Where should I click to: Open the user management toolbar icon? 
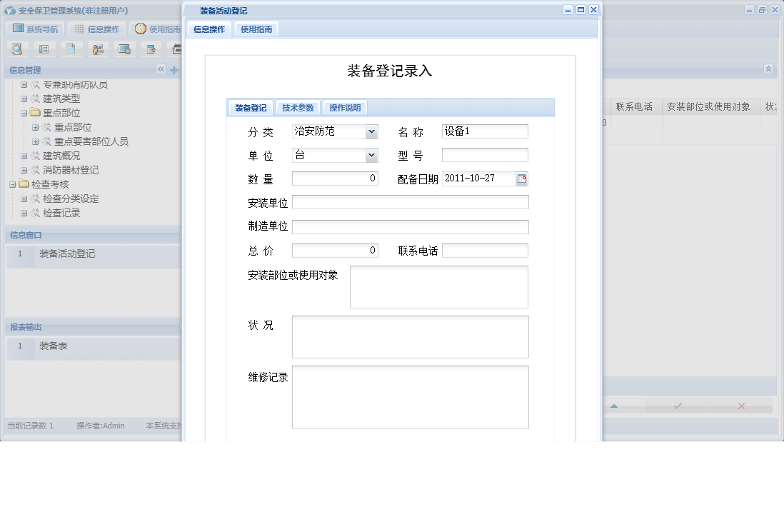point(97,49)
